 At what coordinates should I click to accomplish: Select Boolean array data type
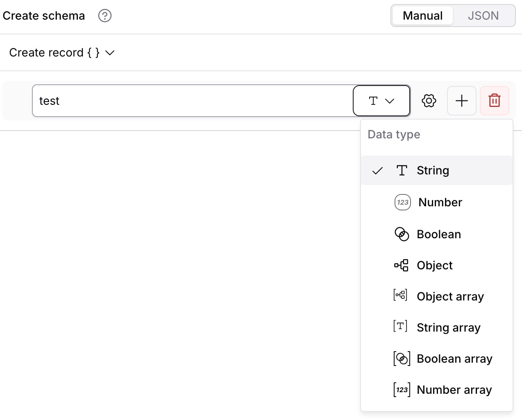pos(437,359)
